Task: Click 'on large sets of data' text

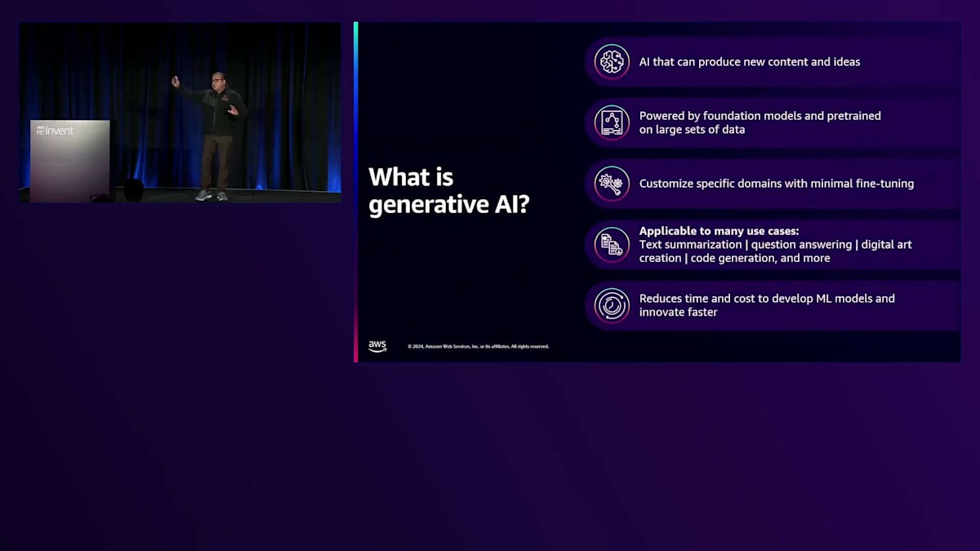Action: pos(693,129)
